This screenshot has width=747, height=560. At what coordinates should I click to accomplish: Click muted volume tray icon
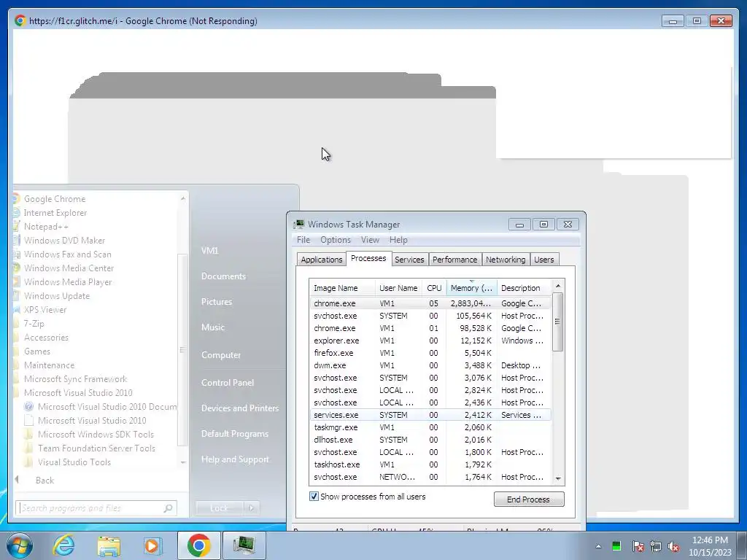(673, 546)
